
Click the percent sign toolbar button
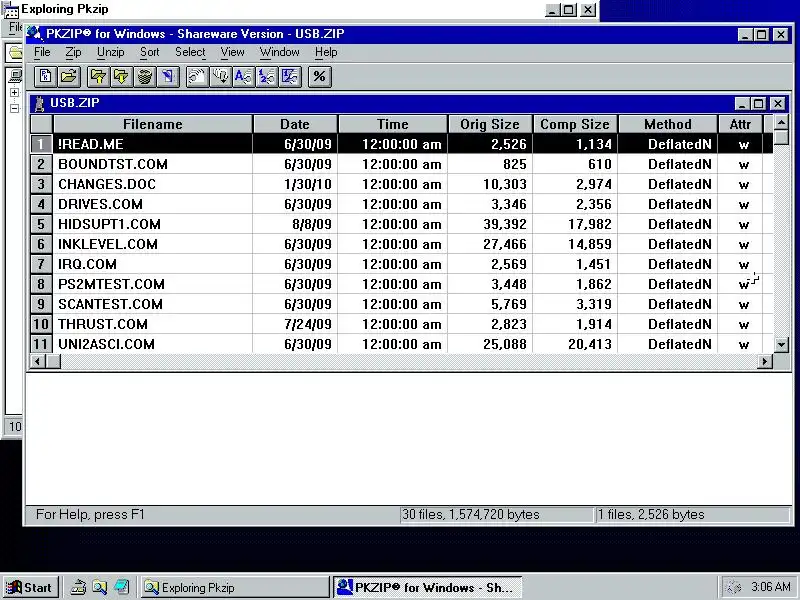point(319,77)
